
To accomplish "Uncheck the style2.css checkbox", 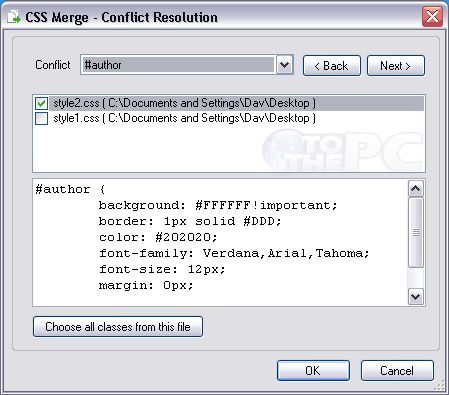I will pos(41,103).
